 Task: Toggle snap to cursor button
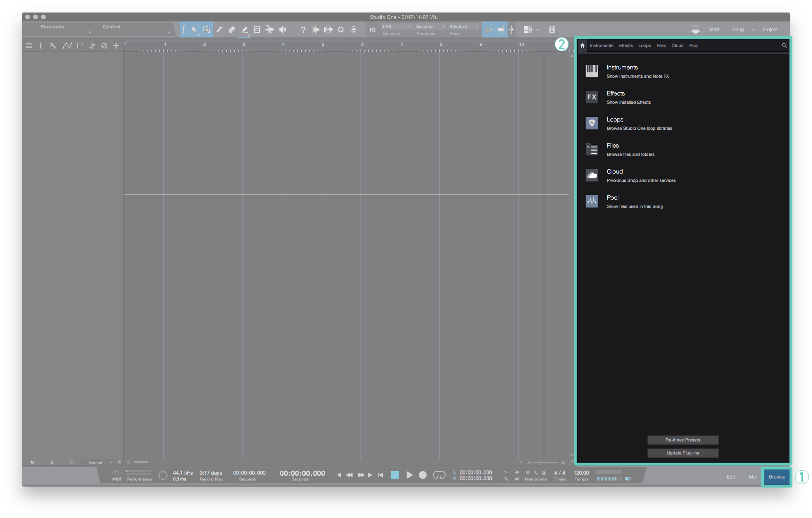(x=511, y=30)
